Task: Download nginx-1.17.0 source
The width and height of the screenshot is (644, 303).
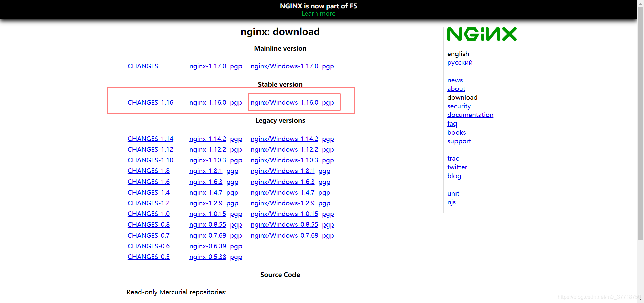Action: tap(208, 66)
